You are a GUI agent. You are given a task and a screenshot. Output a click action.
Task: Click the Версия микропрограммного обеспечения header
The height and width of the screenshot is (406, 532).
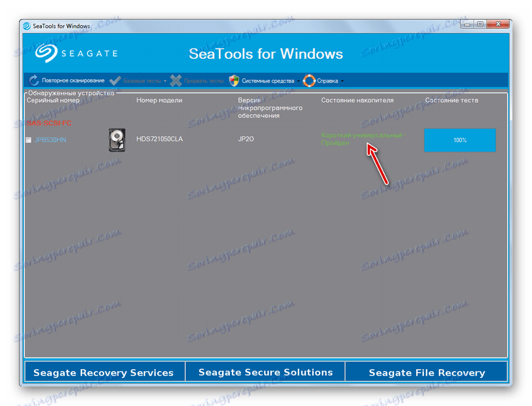click(x=270, y=108)
